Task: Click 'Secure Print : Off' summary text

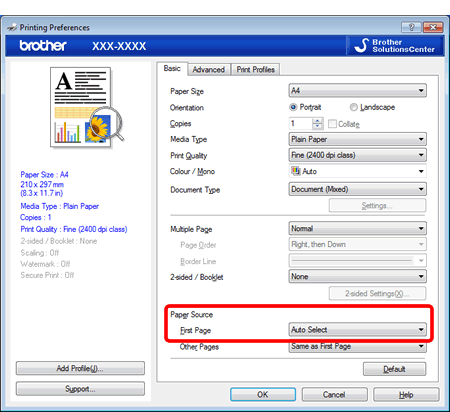Action: (47, 275)
